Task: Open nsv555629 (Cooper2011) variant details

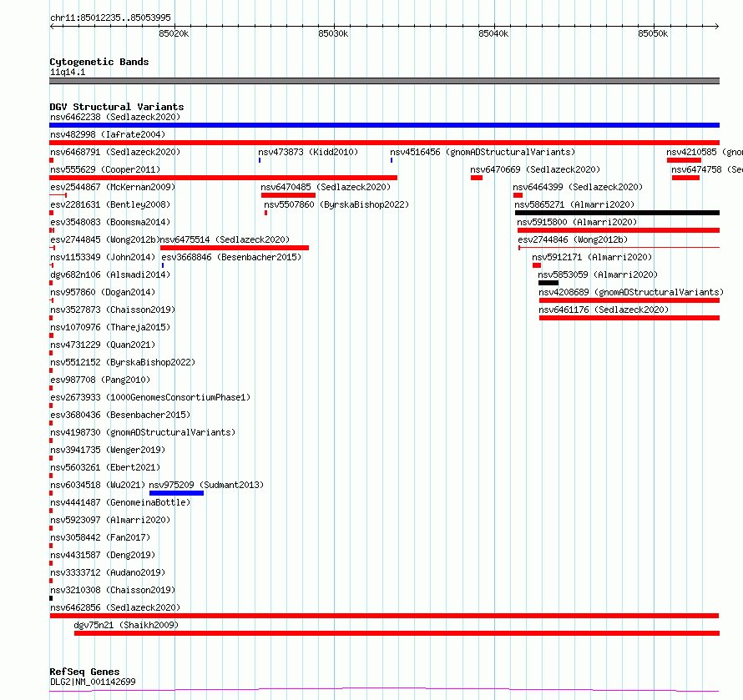Action: [105, 169]
